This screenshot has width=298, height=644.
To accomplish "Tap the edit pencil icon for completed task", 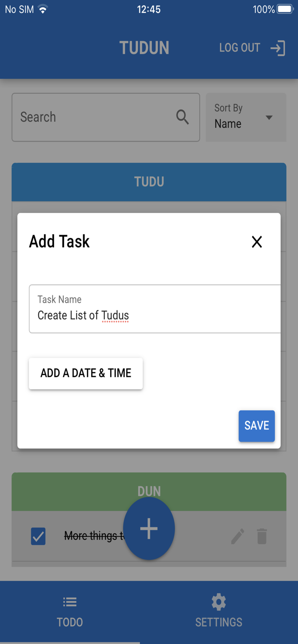I will 237,536.
